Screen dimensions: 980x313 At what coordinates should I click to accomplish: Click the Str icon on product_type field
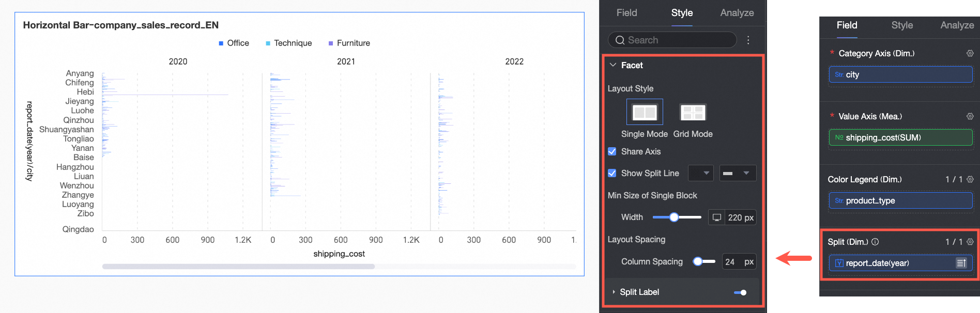click(x=839, y=201)
